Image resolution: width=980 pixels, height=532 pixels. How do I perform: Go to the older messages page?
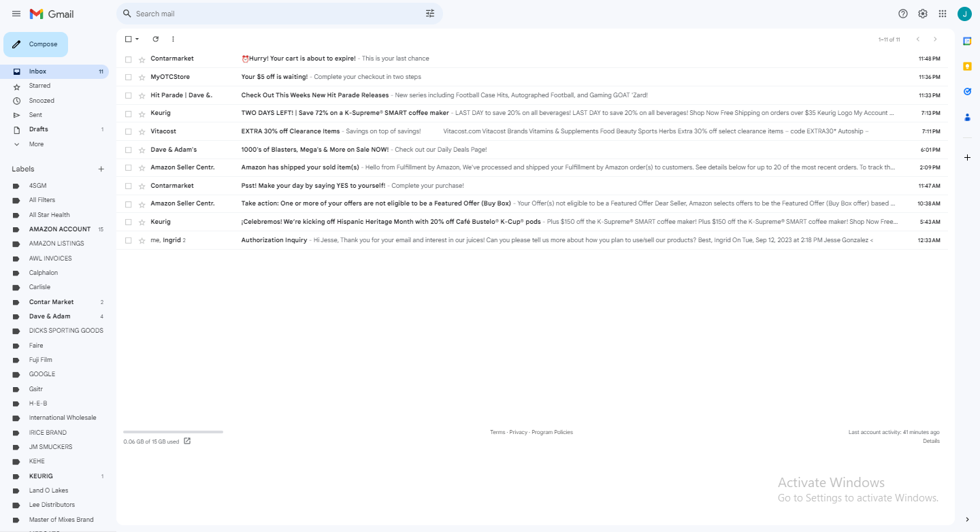pyautogui.click(x=935, y=39)
